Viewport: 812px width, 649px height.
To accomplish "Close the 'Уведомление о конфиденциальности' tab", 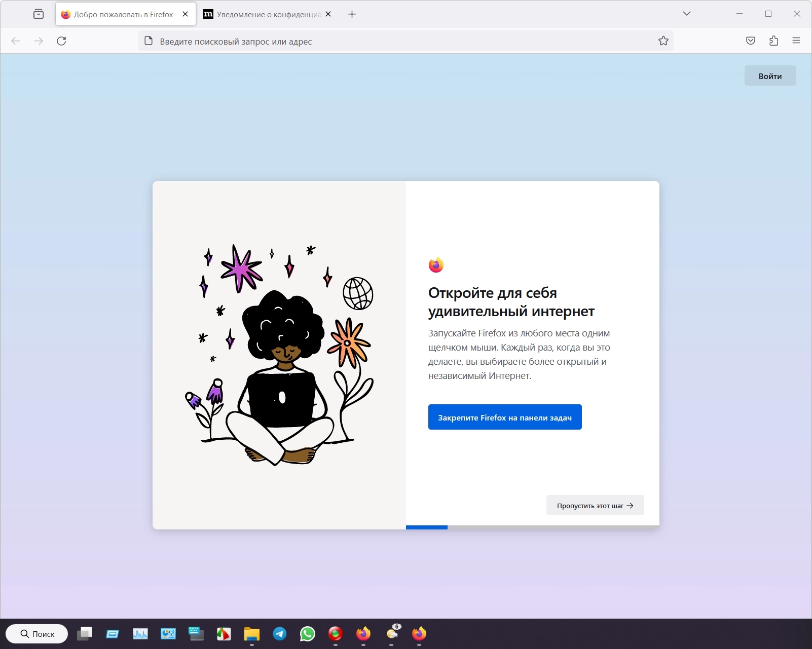I will pos(328,14).
